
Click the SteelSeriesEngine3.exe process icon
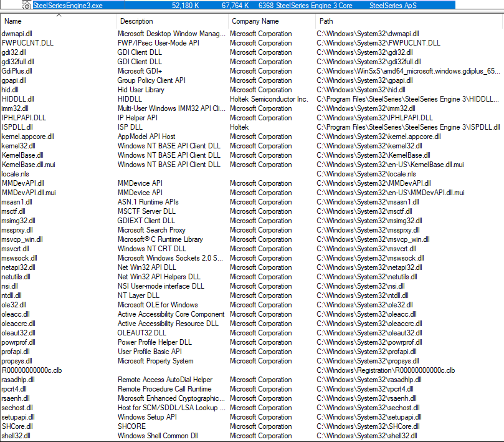pyautogui.click(x=27, y=5)
